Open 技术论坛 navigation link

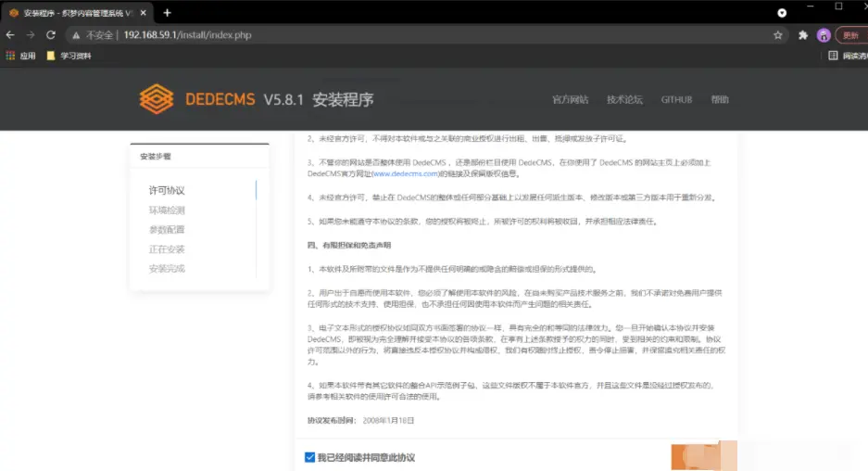[x=624, y=100]
